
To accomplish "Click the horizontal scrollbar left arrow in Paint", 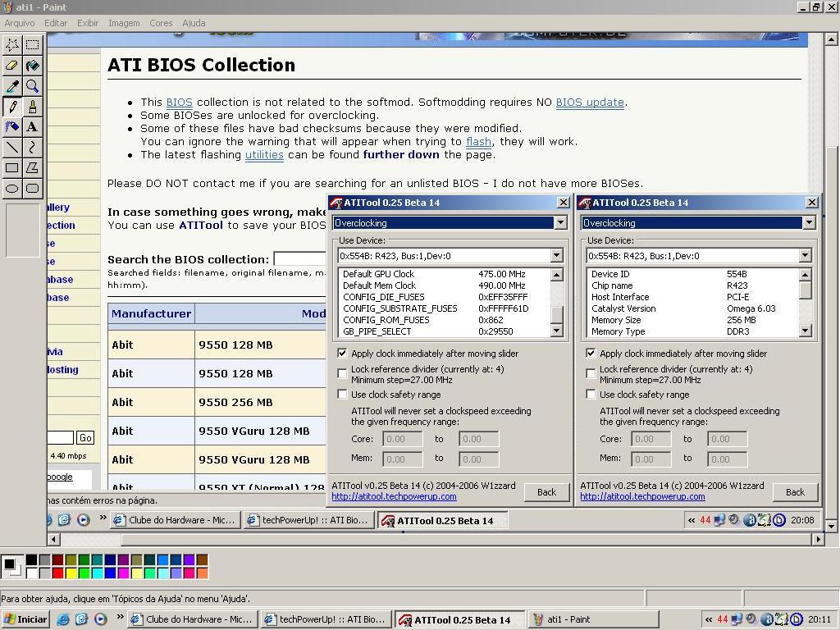I will [x=53, y=539].
